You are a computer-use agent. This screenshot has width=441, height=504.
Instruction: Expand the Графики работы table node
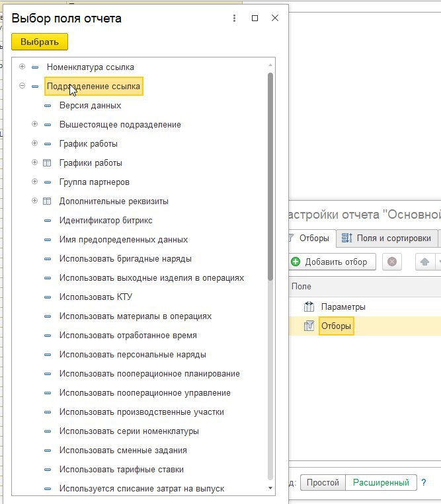(35, 162)
